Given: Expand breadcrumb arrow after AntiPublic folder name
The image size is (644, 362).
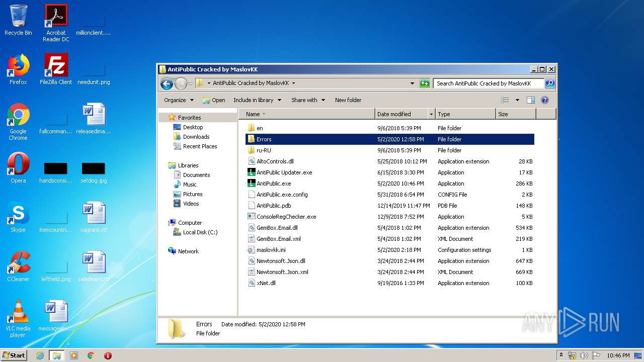Looking at the screenshot, I should tap(293, 83).
